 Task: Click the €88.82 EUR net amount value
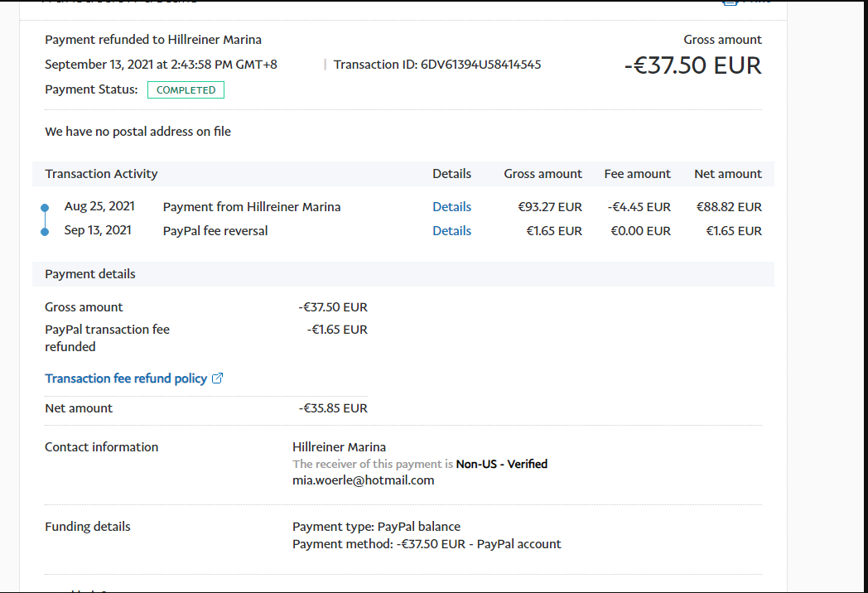[x=729, y=207]
